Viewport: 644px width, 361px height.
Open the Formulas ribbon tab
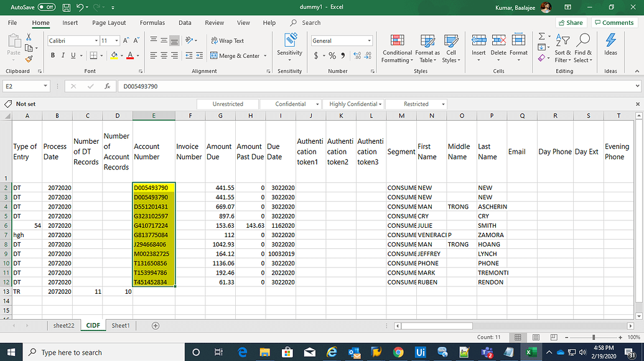tap(152, 23)
